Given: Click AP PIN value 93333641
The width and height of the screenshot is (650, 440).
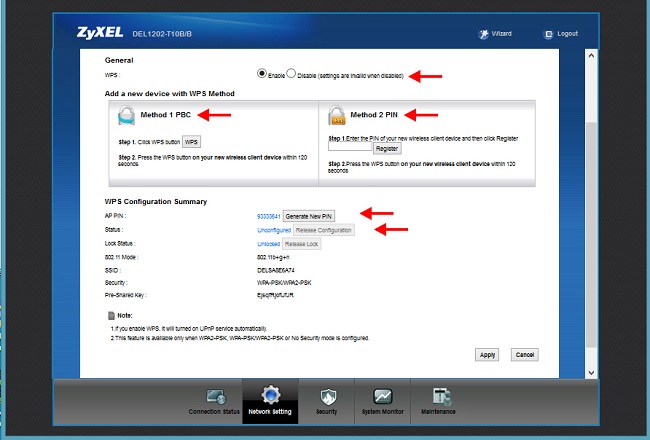Looking at the screenshot, I should (269, 216).
